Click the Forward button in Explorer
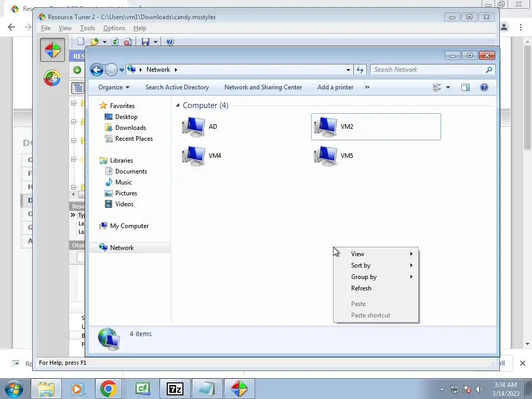This screenshot has height=399, width=532. tap(111, 70)
